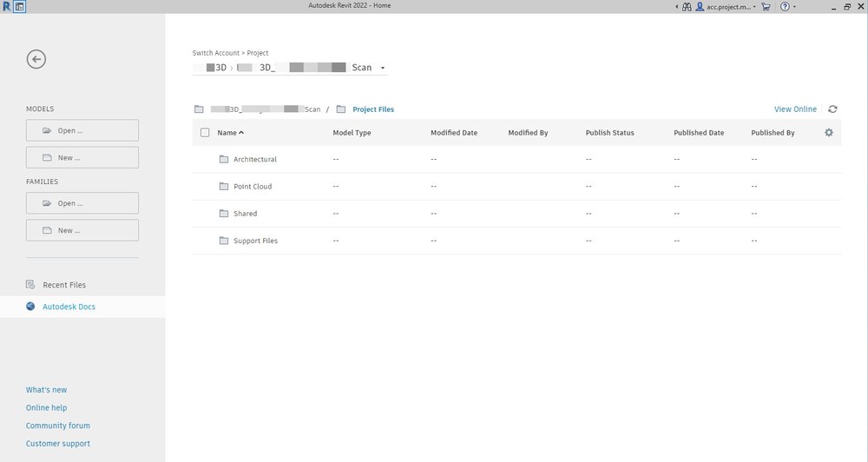Image resolution: width=868 pixels, height=462 pixels.
Task: Click the open-folder icon on Models Open button
Action: [x=47, y=131]
